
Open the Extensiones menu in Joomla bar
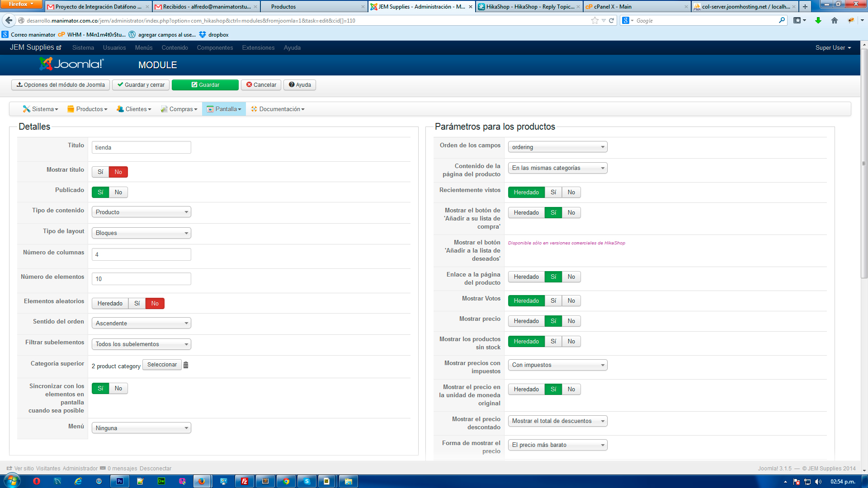pos(258,48)
